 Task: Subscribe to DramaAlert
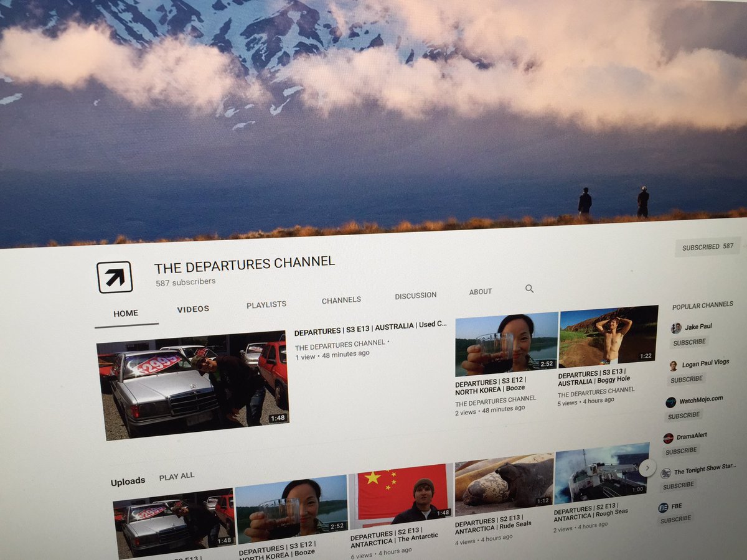[x=681, y=451]
